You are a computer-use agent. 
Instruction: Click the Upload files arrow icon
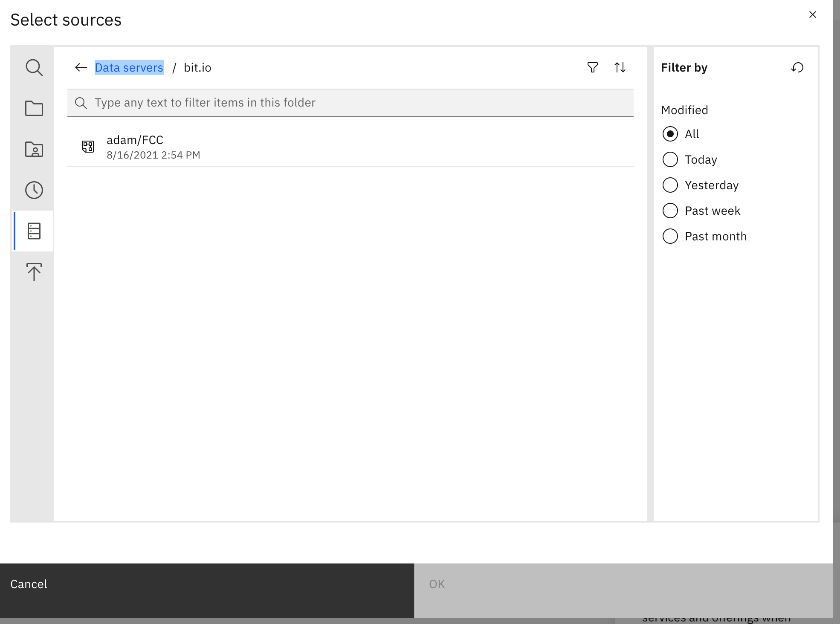click(34, 272)
